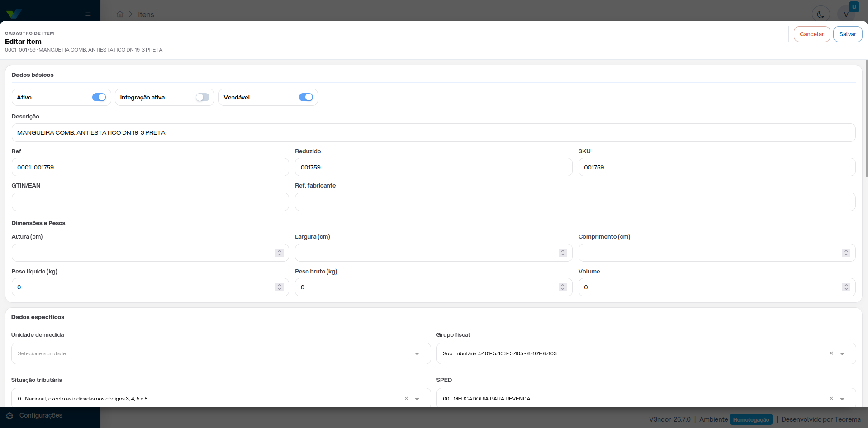Use the Altura spinner arrows
The width and height of the screenshot is (868, 428).
click(280, 253)
